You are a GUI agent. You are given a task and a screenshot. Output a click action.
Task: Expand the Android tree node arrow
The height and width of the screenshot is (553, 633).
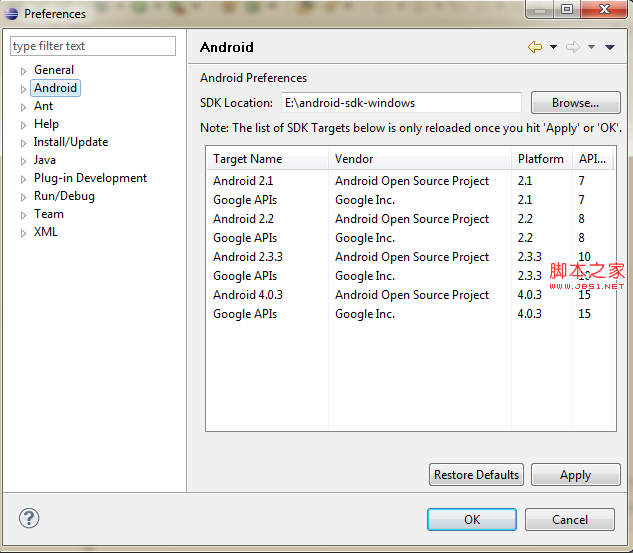tap(23, 89)
